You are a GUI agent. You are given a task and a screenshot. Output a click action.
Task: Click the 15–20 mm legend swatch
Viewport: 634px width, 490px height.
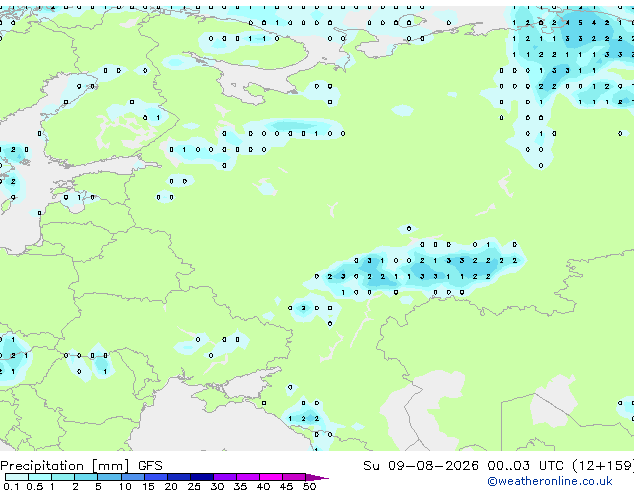pos(155,477)
